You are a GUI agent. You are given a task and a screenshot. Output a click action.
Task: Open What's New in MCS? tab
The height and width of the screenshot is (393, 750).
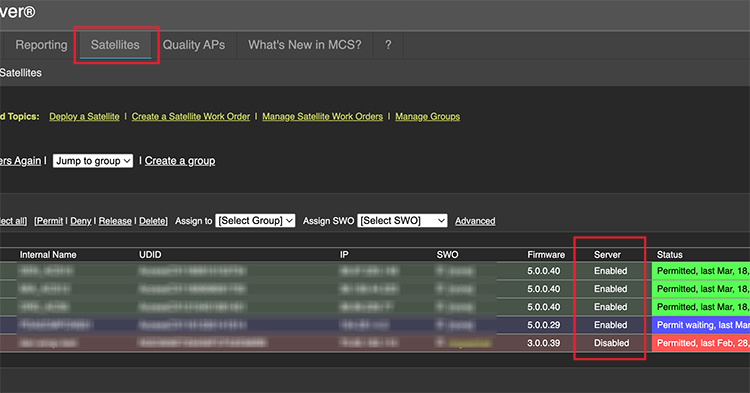[x=305, y=45]
